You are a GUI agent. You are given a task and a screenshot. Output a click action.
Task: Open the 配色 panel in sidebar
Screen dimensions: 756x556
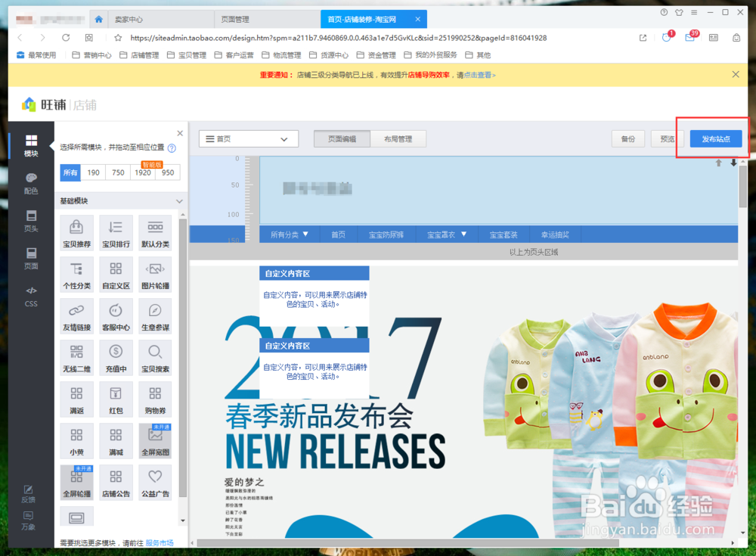coord(31,182)
